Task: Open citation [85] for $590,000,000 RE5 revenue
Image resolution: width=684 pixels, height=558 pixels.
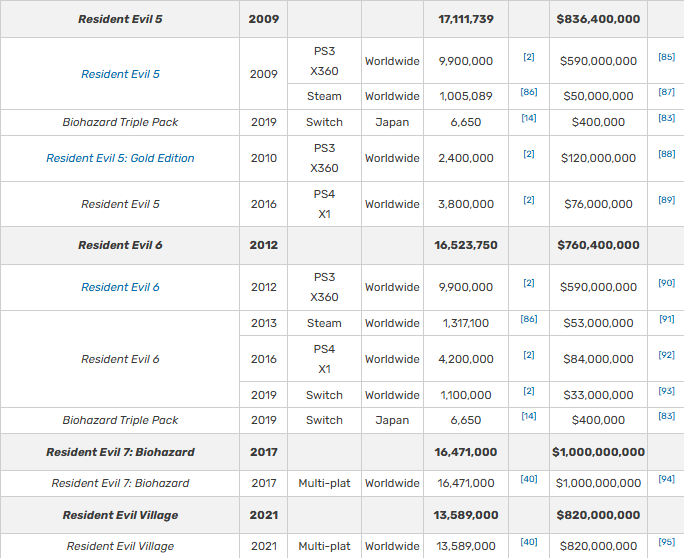Action: pyautogui.click(x=666, y=57)
